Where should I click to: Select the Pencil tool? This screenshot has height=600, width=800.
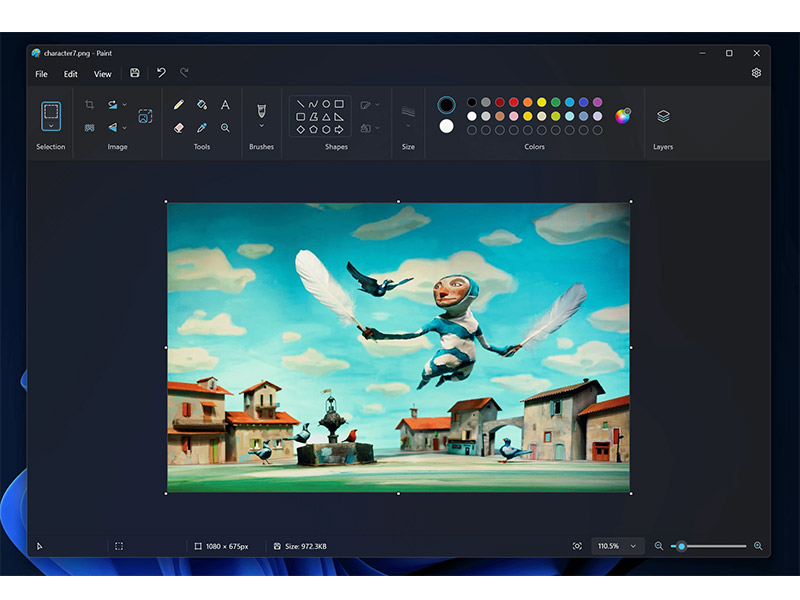coord(179,105)
